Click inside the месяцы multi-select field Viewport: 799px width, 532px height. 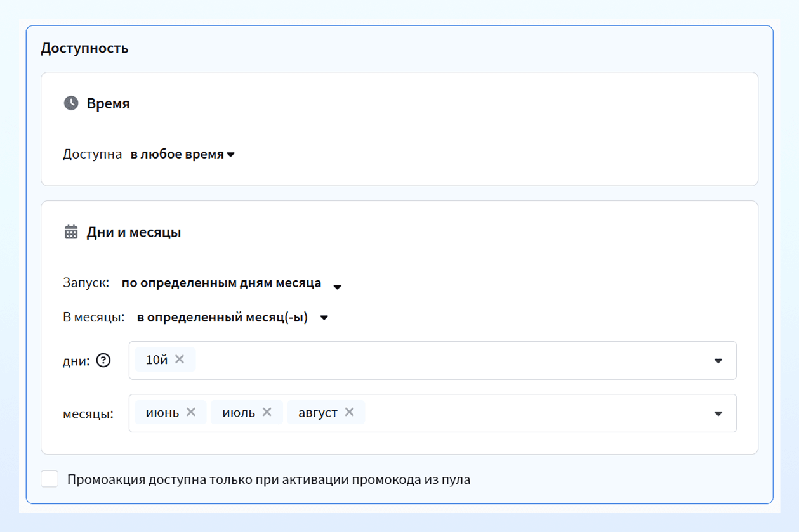pos(433,413)
